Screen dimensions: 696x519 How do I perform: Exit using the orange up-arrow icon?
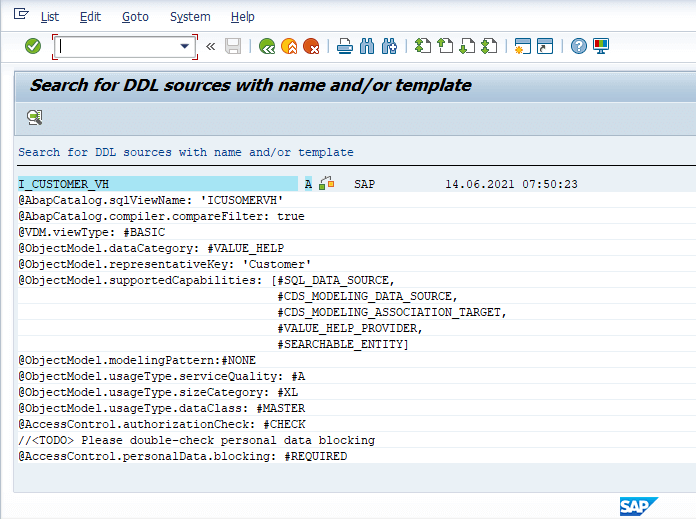(289, 46)
